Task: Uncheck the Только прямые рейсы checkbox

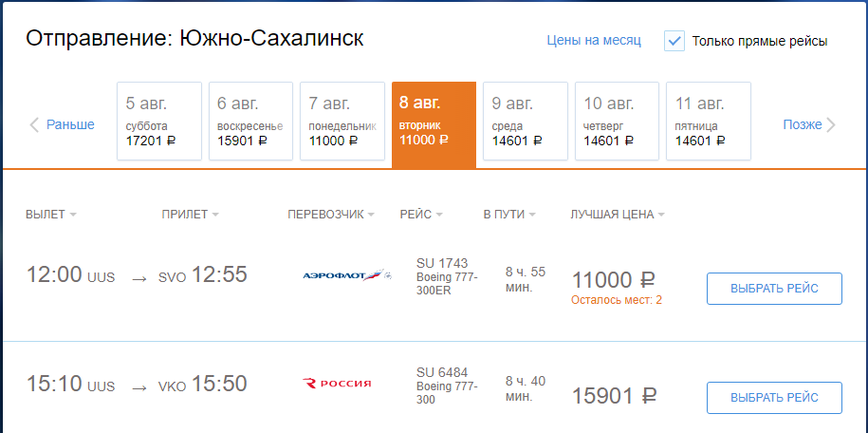Action: (674, 41)
